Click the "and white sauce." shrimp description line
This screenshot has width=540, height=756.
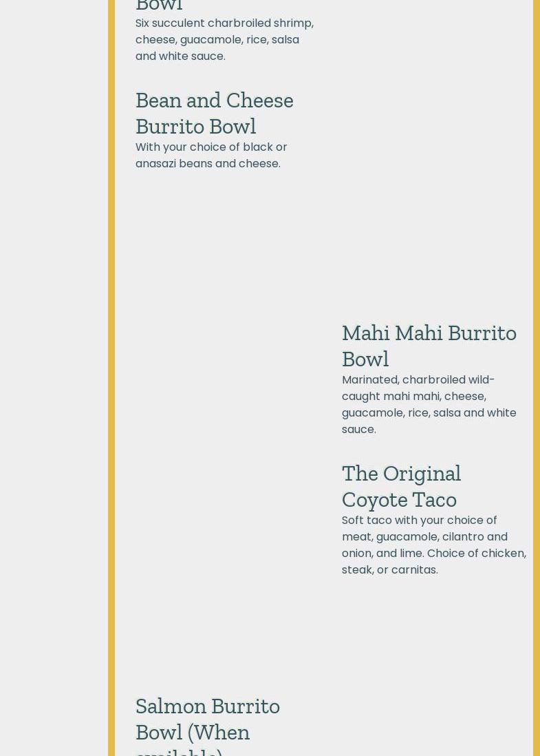180,56
